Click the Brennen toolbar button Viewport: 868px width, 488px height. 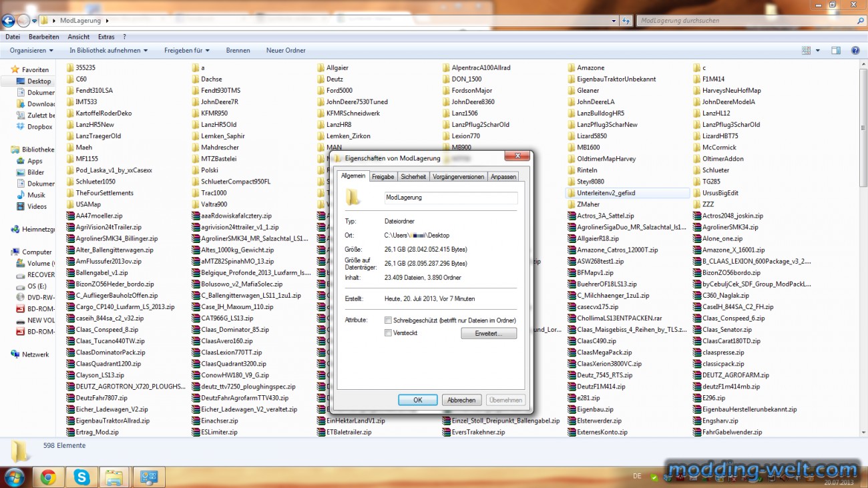[238, 51]
